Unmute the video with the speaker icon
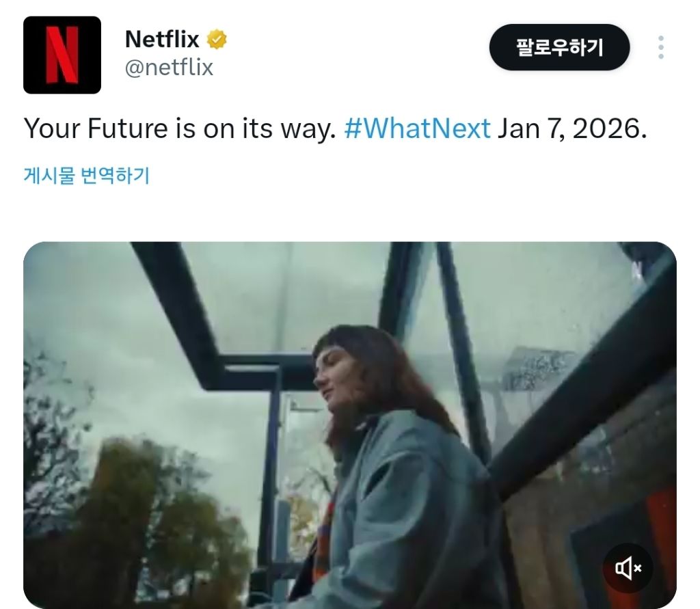Image resolution: width=700 pixels, height=609 pixels. [628, 568]
